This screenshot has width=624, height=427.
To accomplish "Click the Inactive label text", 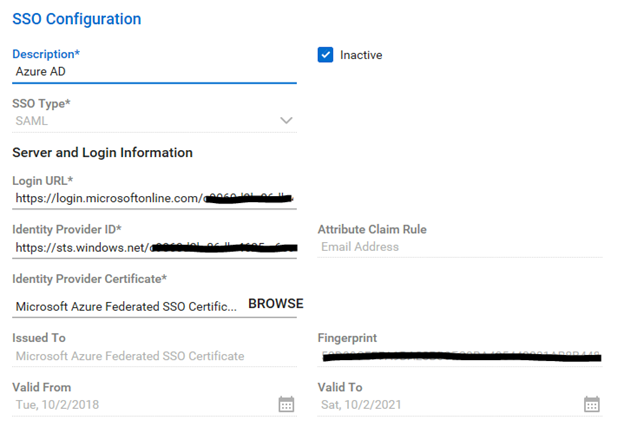I will [x=361, y=55].
